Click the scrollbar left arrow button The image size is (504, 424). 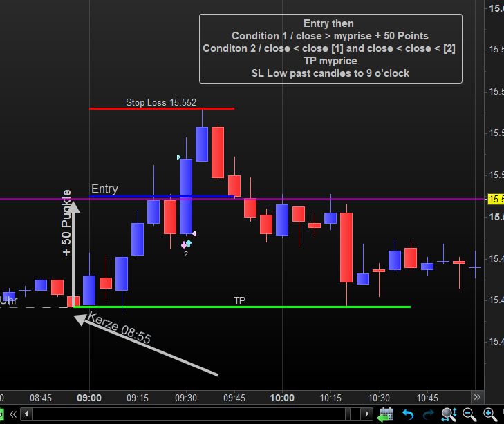click(26, 414)
